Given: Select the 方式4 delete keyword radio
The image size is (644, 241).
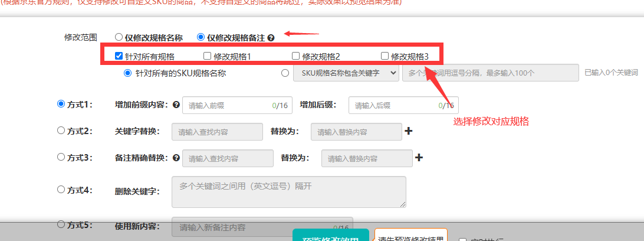Looking at the screenshot, I should point(61,190).
